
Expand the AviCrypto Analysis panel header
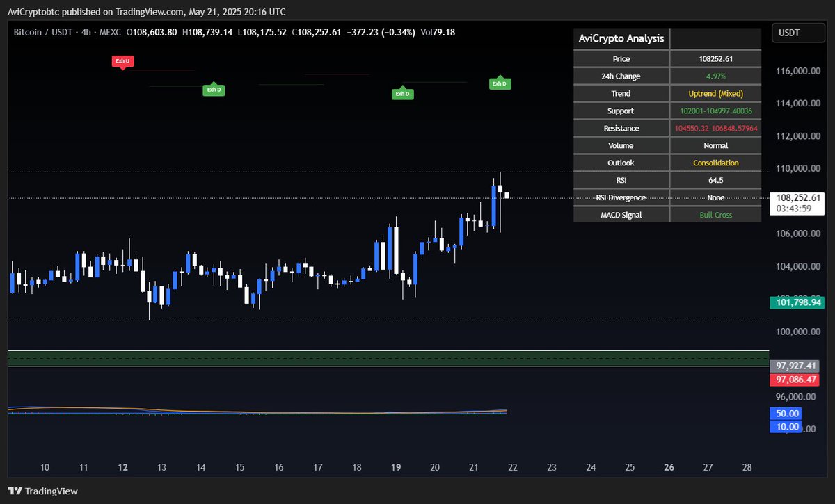[x=621, y=38]
